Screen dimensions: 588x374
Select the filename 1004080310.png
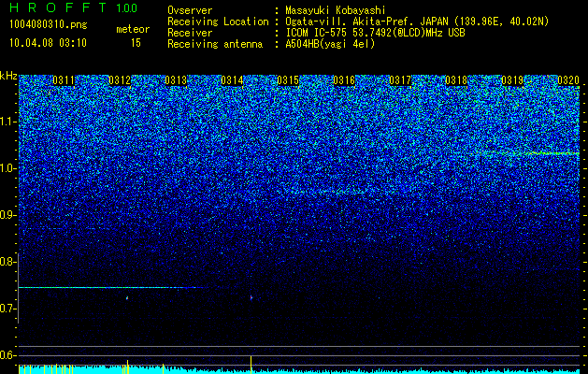pyautogui.click(x=49, y=24)
